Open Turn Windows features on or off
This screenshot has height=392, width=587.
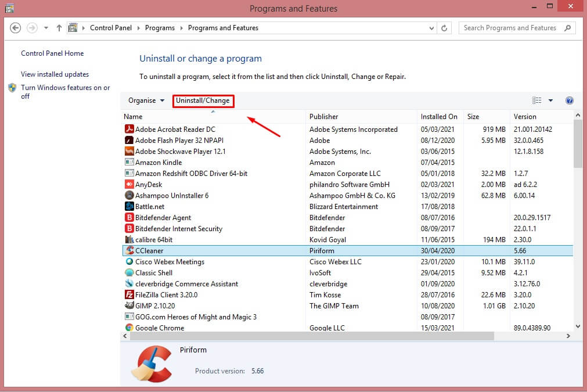(65, 92)
